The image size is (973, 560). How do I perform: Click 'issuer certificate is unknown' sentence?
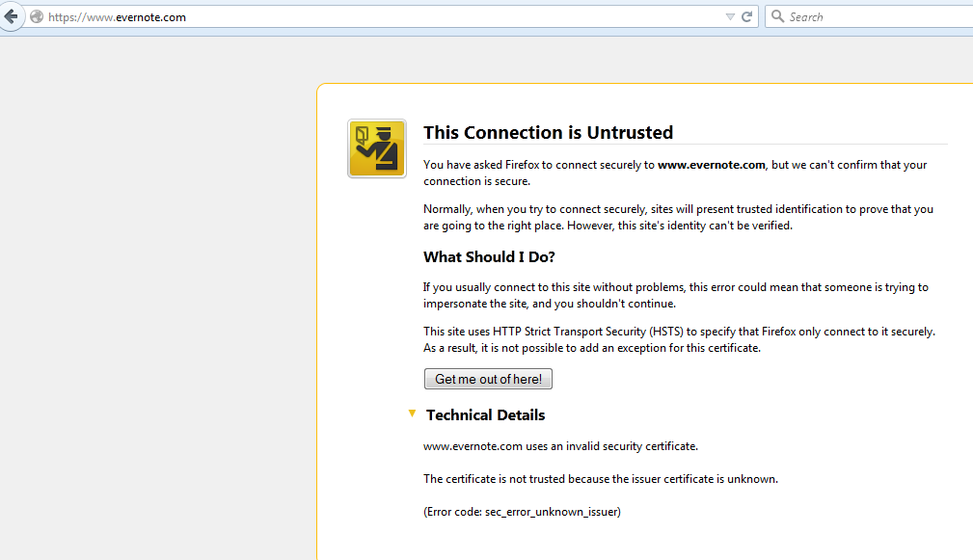pos(601,479)
